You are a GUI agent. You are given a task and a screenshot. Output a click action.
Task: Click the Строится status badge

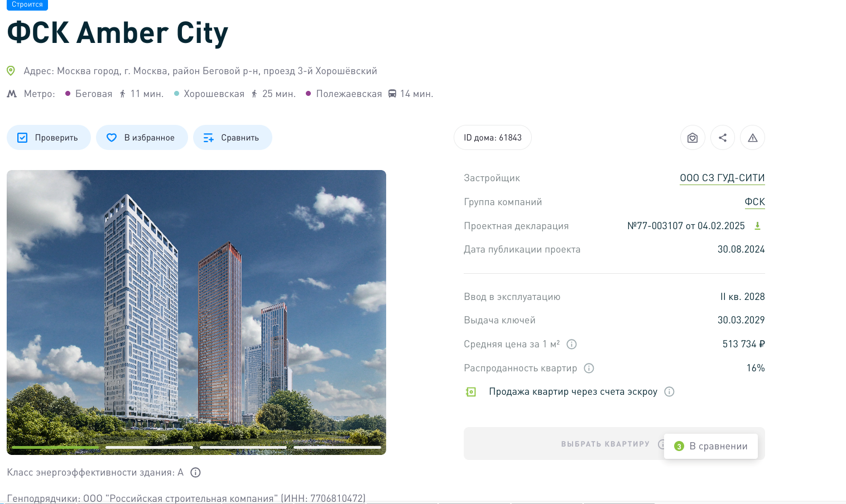coord(27,4)
